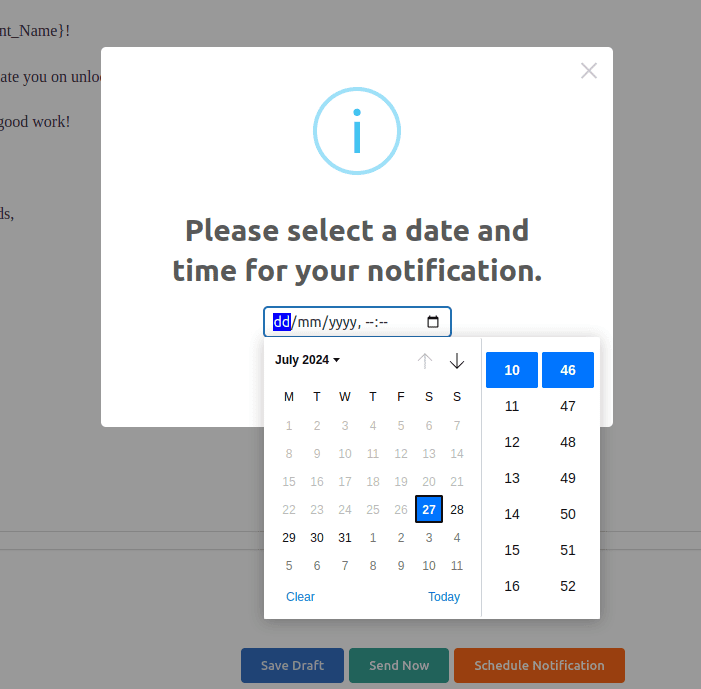
Task: Select hour 11 in time list
Action: (x=512, y=406)
